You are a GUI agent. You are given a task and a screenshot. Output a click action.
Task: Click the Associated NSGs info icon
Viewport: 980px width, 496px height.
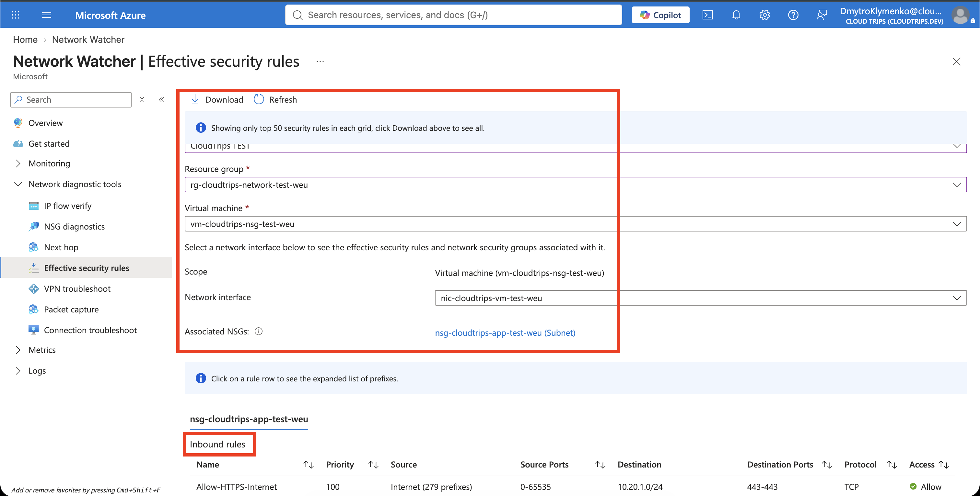(259, 332)
